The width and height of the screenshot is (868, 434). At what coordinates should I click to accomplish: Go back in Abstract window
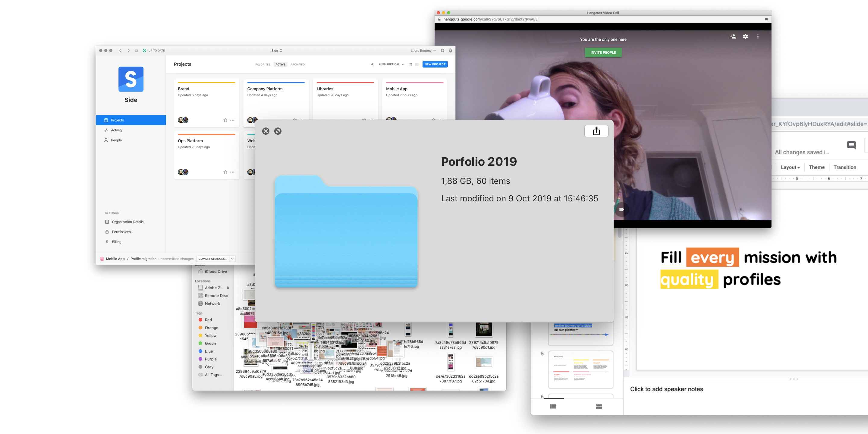point(120,51)
